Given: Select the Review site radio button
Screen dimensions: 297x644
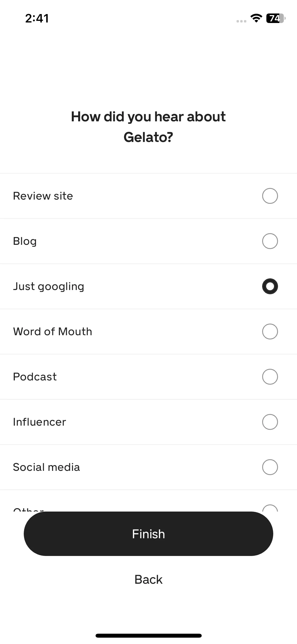Looking at the screenshot, I should (270, 196).
